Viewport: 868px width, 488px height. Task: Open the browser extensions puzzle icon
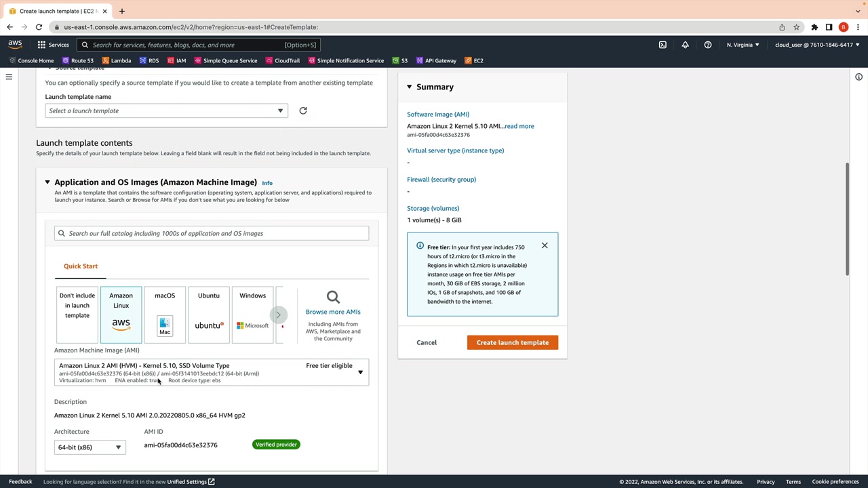(x=814, y=27)
